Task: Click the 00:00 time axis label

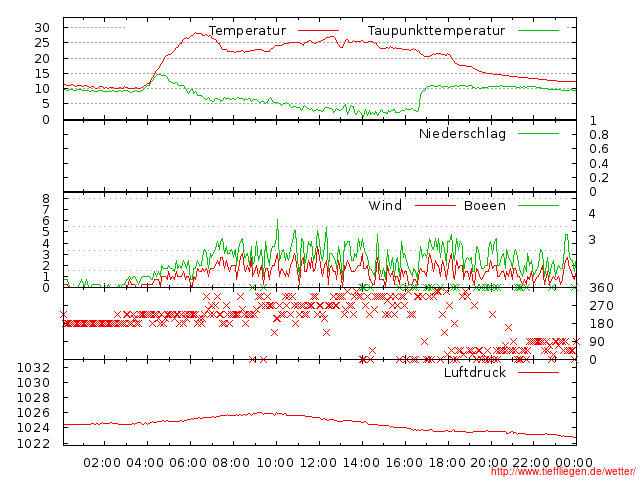Action: 574,463
